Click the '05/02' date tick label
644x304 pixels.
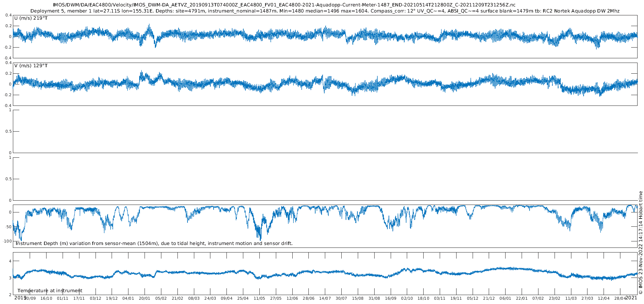tap(161, 298)
